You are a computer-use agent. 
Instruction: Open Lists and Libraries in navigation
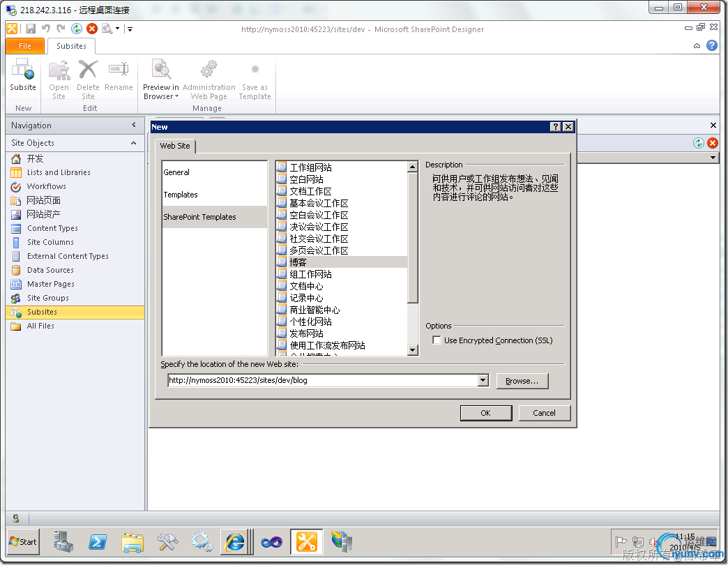(x=75, y=172)
